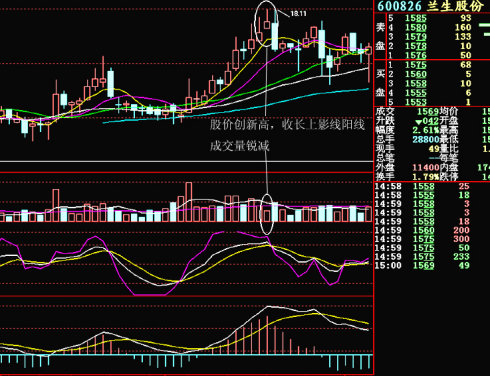
Task: Click the 外盘 value 11400
Action: [x=425, y=167]
